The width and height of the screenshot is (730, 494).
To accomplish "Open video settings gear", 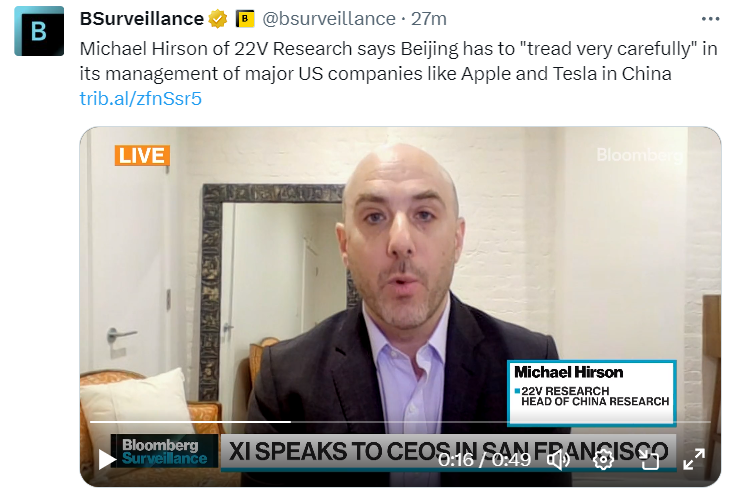I will (603, 460).
